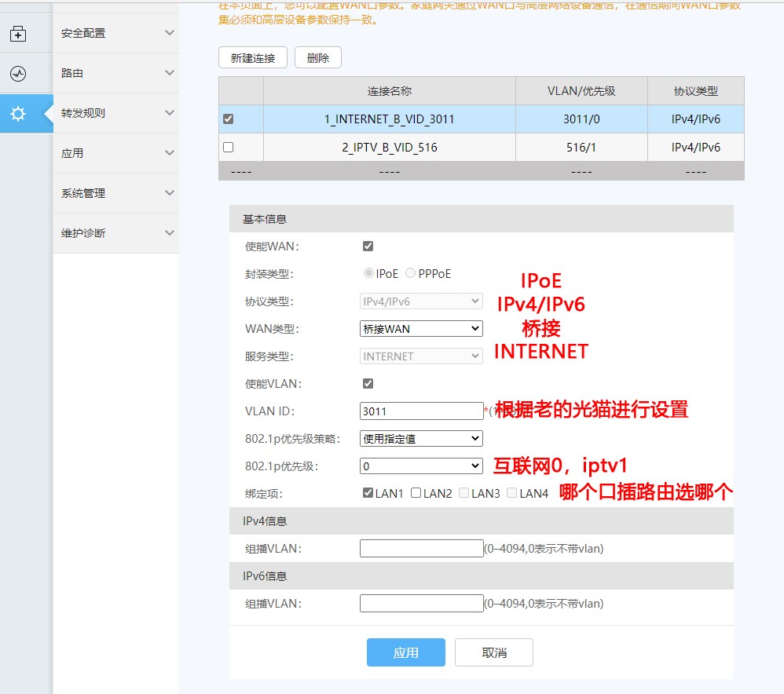Open the 维护诊断 menu item

[x=115, y=233]
